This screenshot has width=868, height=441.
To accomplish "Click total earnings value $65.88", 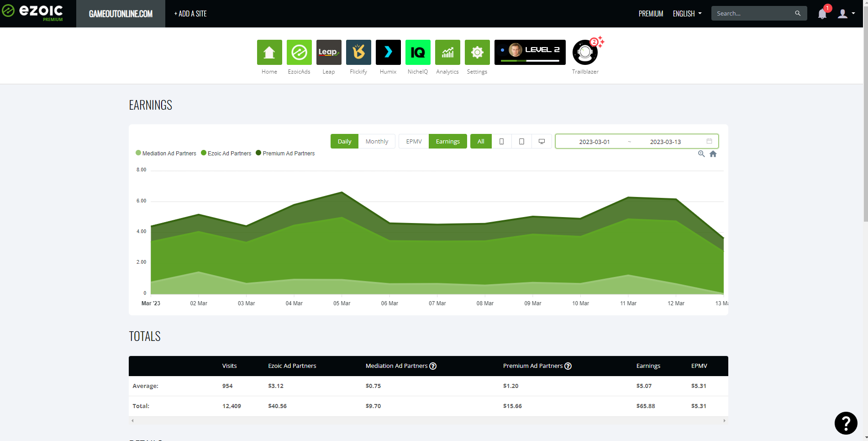I will point(646,406).
